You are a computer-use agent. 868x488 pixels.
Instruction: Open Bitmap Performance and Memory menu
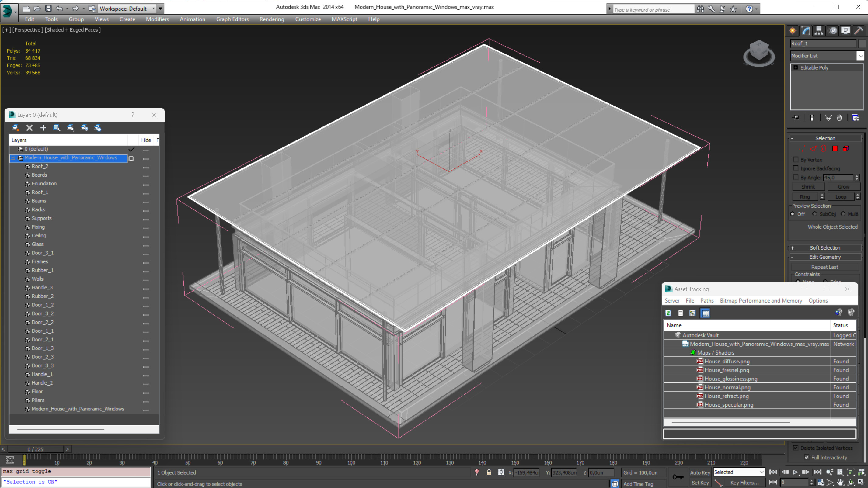click(761, 301)
